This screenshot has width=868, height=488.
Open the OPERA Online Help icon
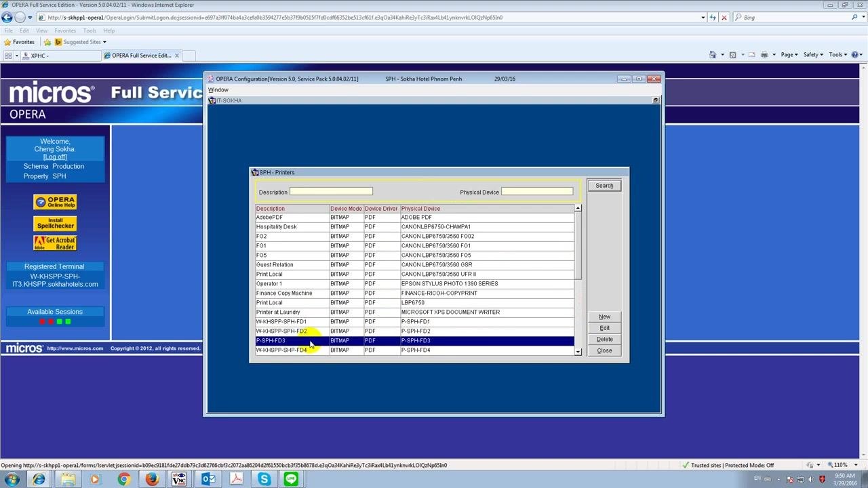point(55,202)
